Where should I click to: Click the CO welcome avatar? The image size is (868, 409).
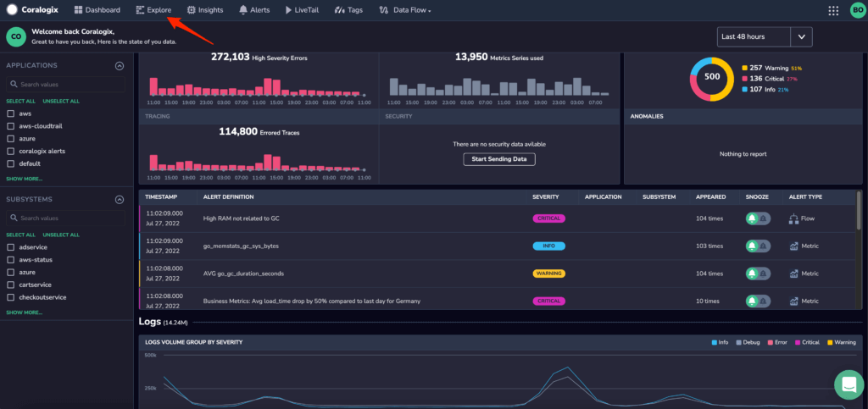[16, 36]
